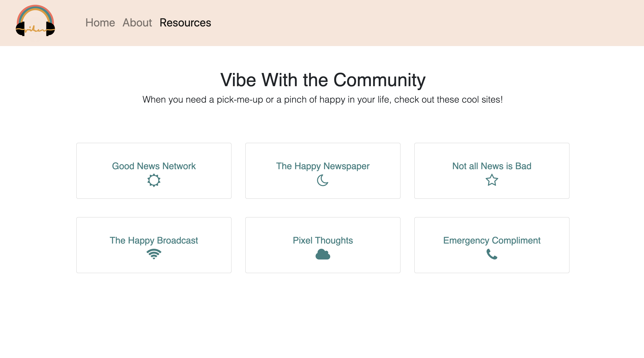Screen dimensions: 644x358
Task: Open the Pixel Thoughts link
Action: pyautogui.click(x=322, y=240)
